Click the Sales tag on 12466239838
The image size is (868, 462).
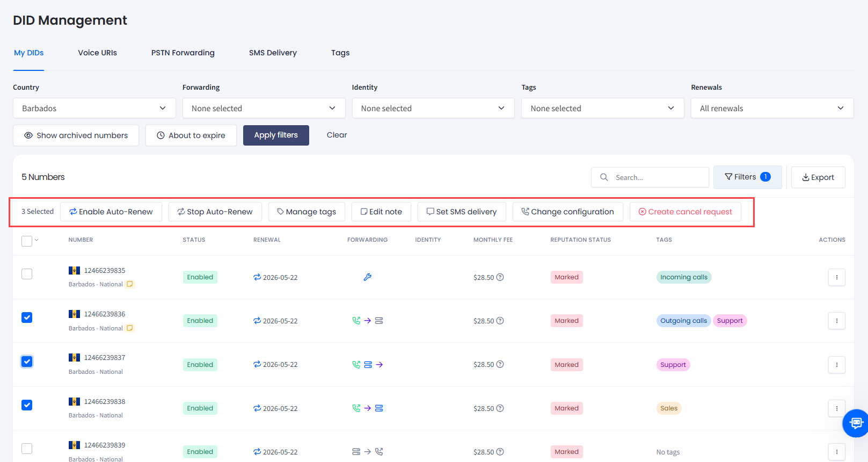coord(669,408)
